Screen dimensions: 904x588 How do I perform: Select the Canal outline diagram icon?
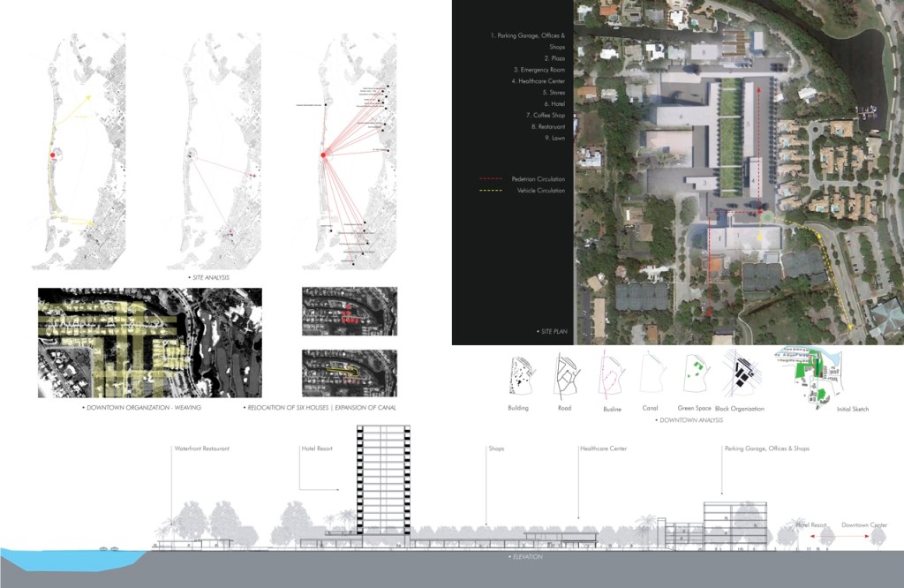651,376
